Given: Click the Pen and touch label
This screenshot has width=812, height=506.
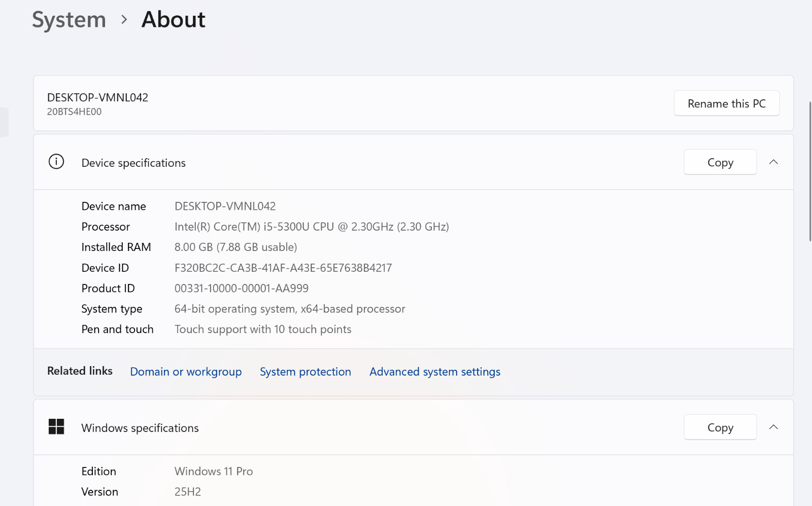Looking at the screenshot, I should click(117, 330).
